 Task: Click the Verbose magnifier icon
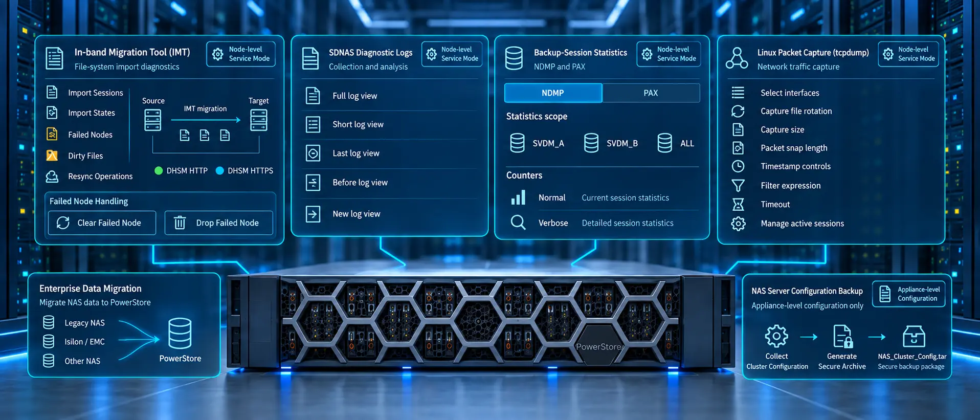(x=518, y=223)
